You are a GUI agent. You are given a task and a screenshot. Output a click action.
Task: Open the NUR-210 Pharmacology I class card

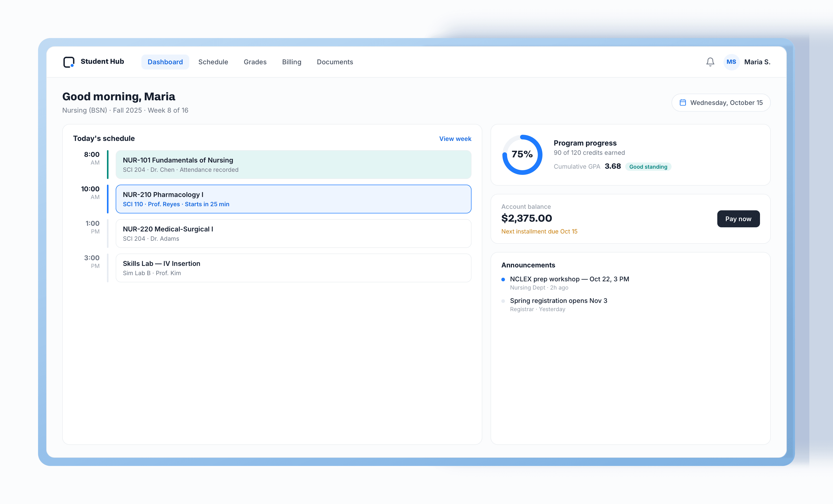click(x=293, y=199)
